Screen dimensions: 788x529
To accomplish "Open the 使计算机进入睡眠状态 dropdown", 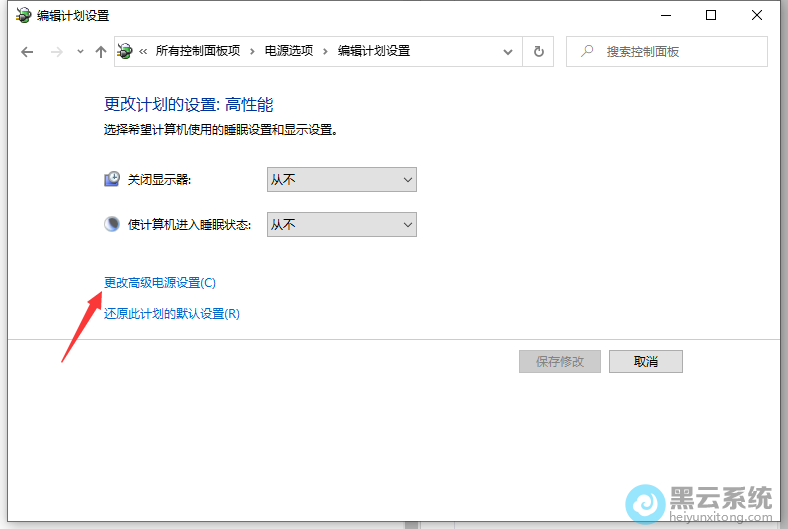I will click(x=341, y=225).
